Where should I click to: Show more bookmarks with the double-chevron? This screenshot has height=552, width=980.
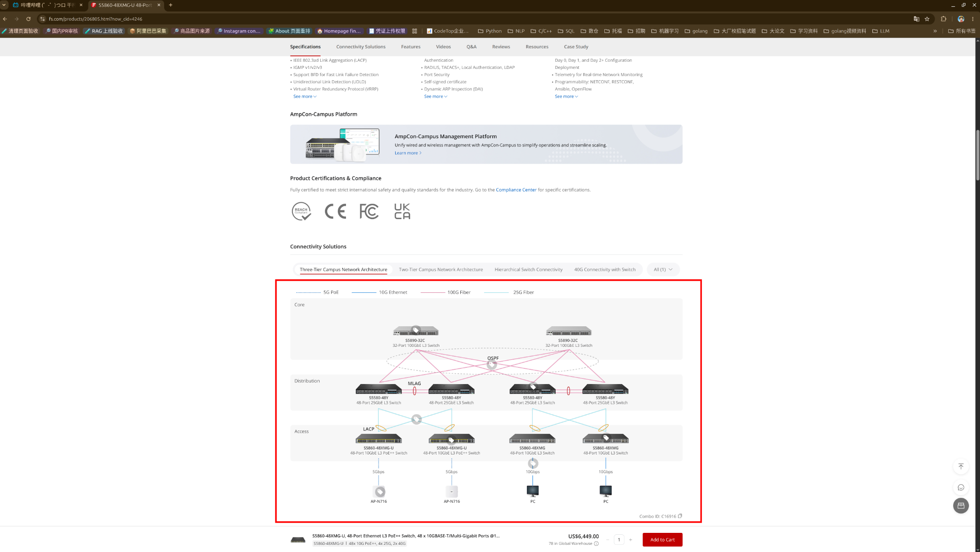[935, 31]
